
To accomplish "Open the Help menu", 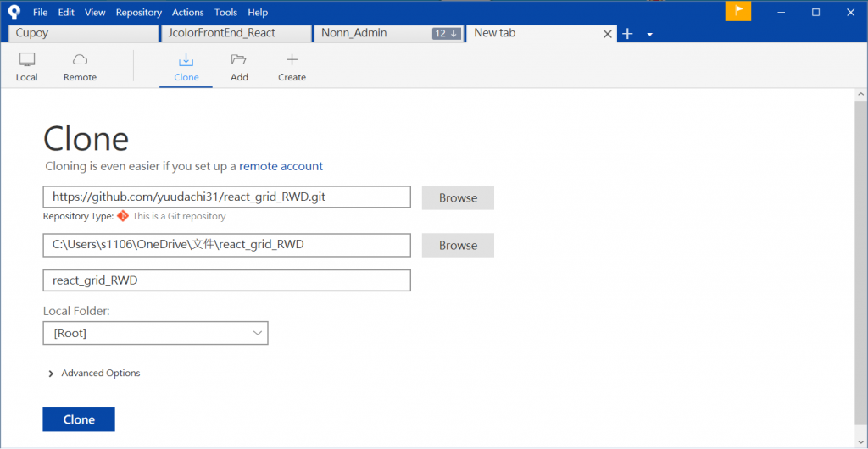I will [258, 12].
